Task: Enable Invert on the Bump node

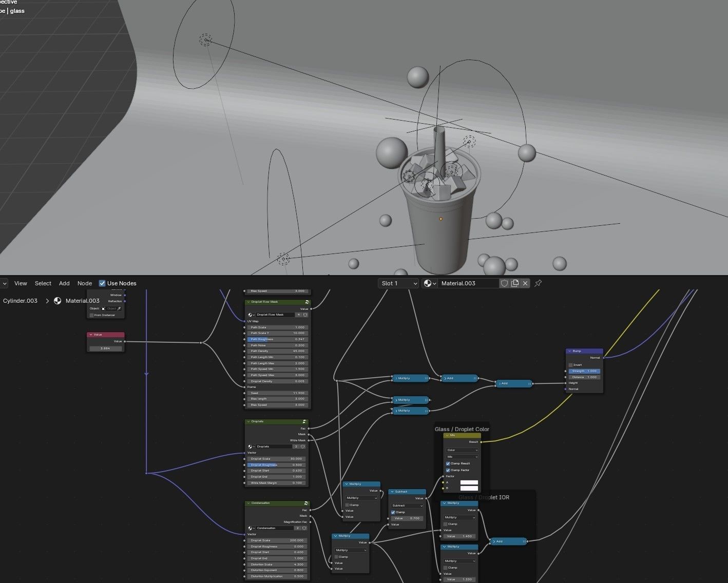Action: (570, 365)
